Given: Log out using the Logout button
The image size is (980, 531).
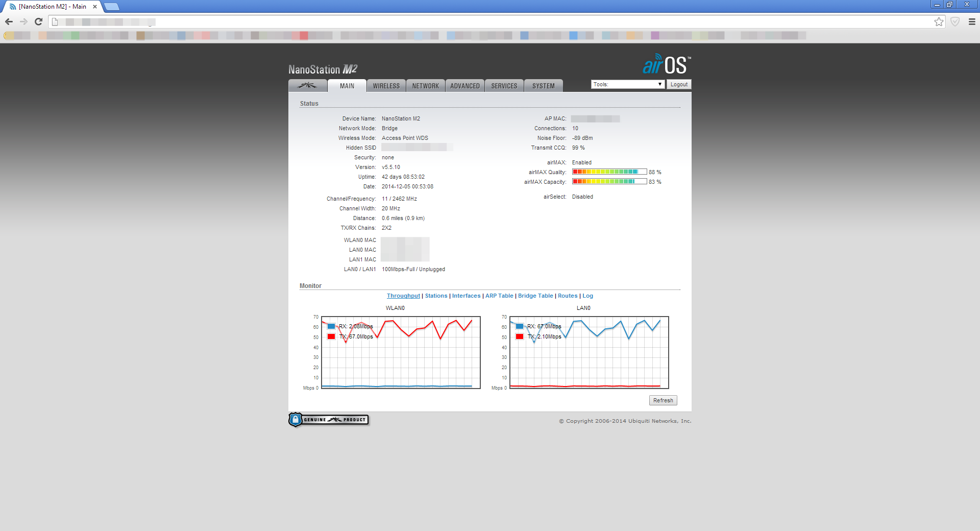Looking at the screenshot, I should pyautogui.click(x=679, y=84).
